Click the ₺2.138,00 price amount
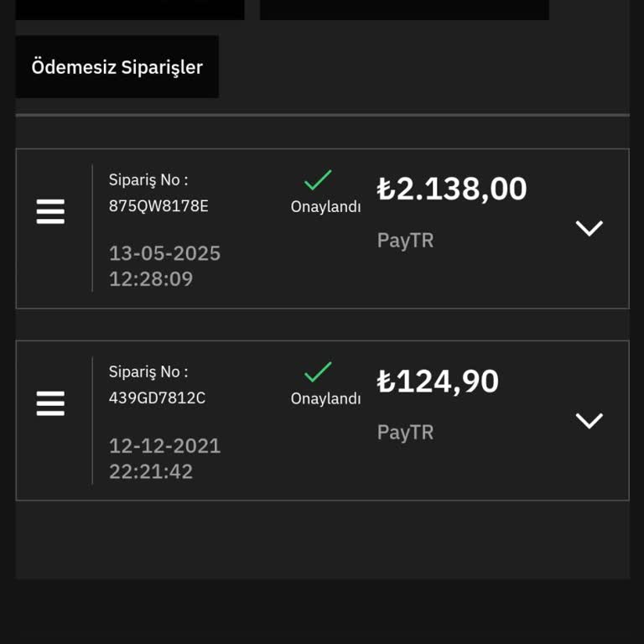Viewport: 644px width, 644px height. tap(452, 189)
